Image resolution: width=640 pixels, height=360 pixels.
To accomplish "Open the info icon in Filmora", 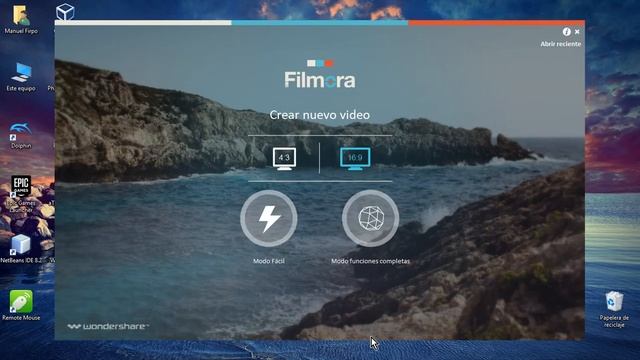I will coord(567,31).
